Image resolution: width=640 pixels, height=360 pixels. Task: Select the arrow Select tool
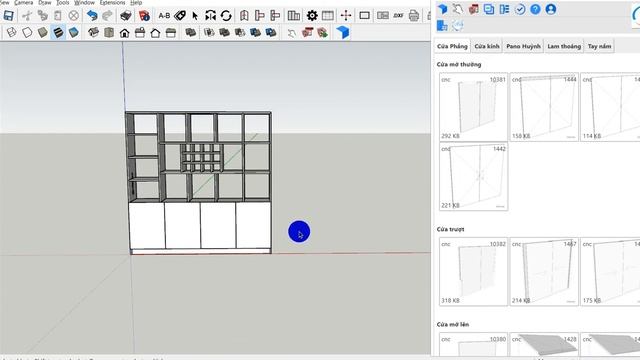(195, 16)
